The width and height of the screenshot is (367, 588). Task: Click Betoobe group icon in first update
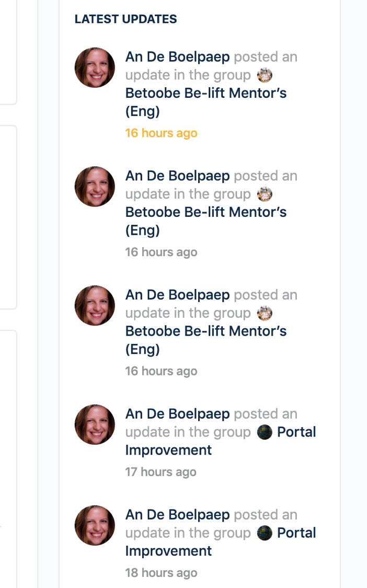[x=265, y=75]
